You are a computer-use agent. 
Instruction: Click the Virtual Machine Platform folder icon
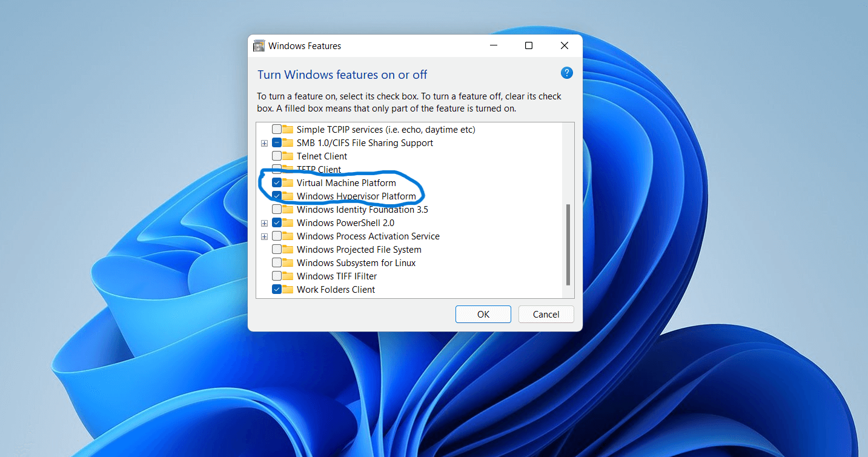pyautogui.click(x=287, y=182)
